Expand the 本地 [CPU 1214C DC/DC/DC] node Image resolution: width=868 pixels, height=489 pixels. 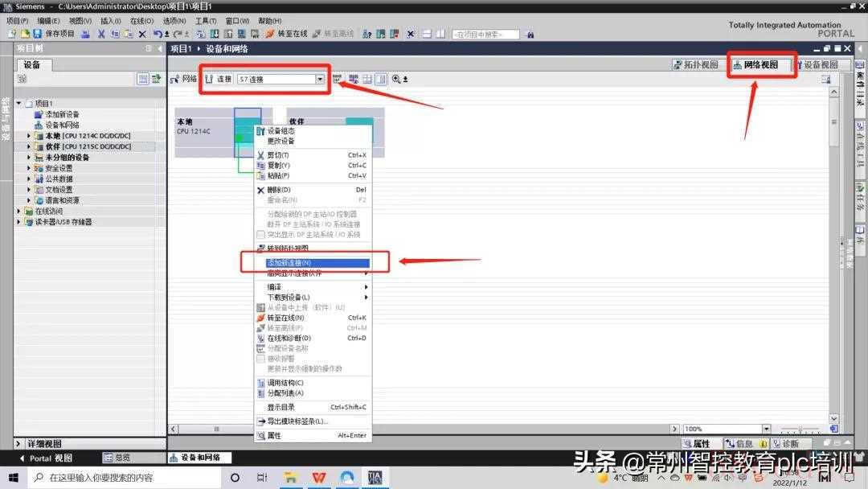pyautogui.click(x=29, y=136)
